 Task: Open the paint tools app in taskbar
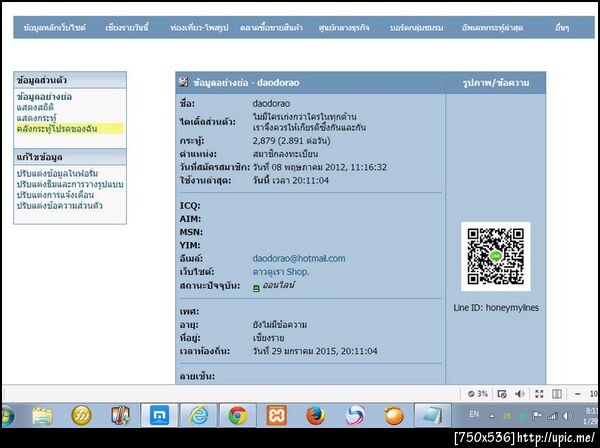[x=120, y=415]
